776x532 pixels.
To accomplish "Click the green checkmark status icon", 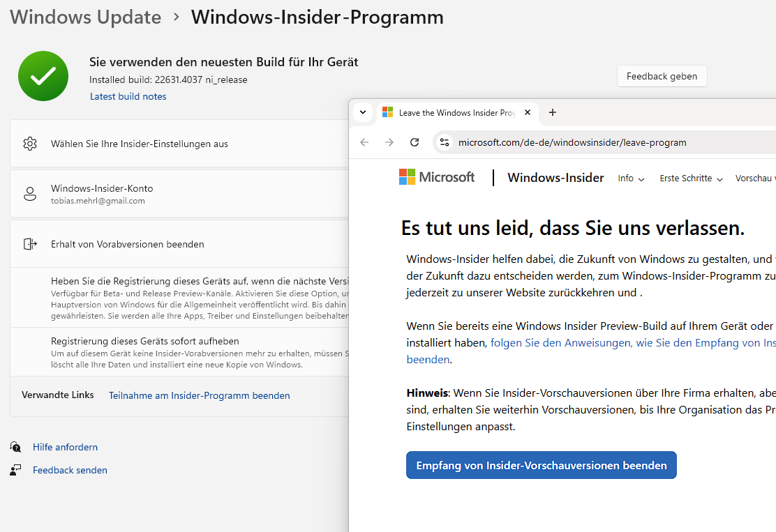I will click(43, 76).
